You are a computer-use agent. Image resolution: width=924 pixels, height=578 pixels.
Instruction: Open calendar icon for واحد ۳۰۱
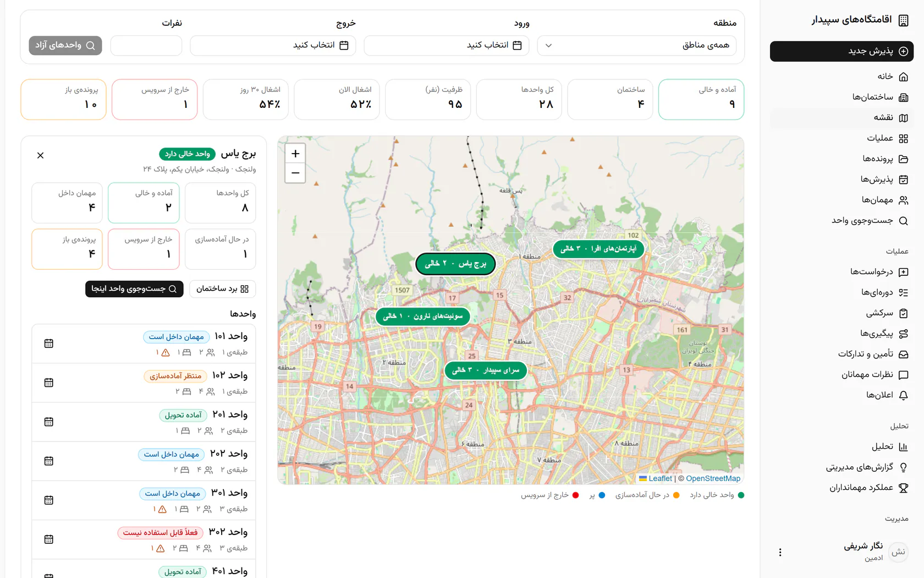[x=48, y=500]
